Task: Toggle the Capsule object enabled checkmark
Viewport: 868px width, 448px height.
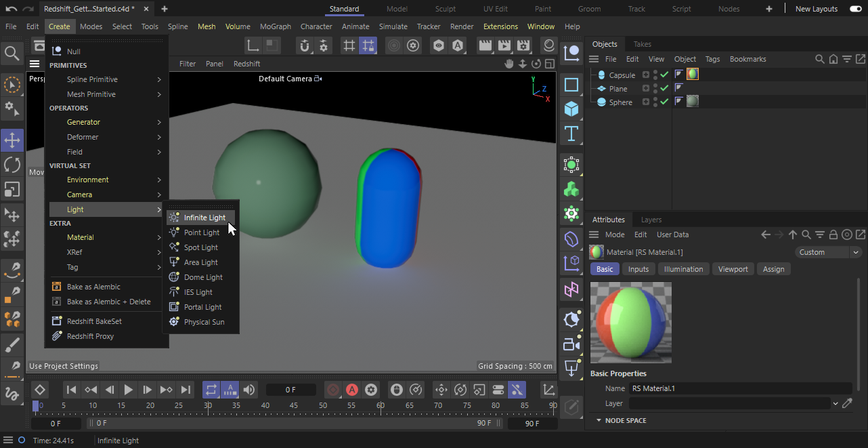Action: click(x=664, y=75)
